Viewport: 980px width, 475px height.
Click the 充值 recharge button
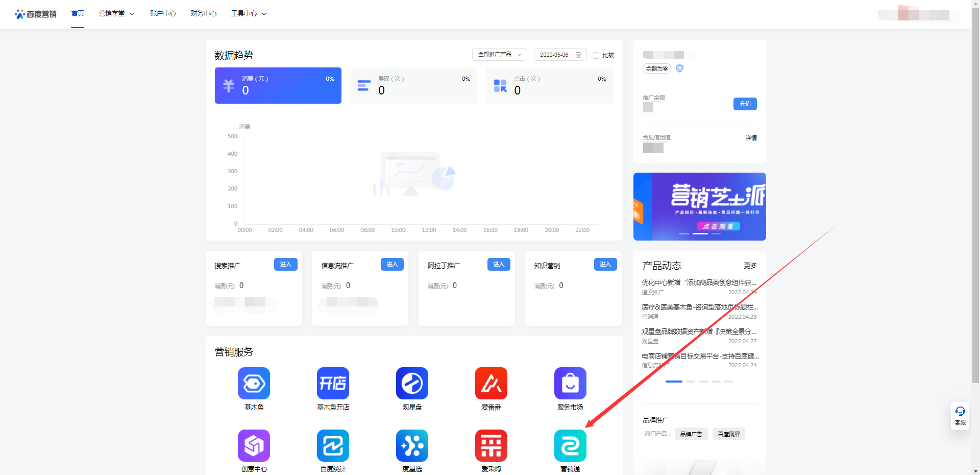pos(745,104)
